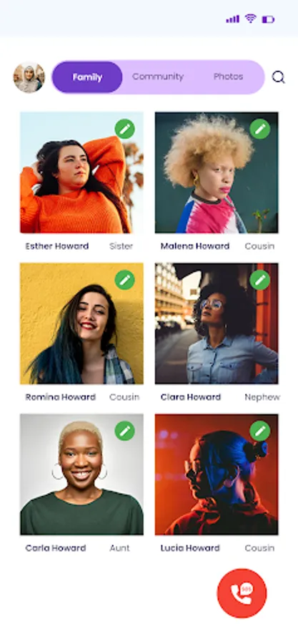Edit Malena Howard's card with pencil icon

click(x=260, y=129)
